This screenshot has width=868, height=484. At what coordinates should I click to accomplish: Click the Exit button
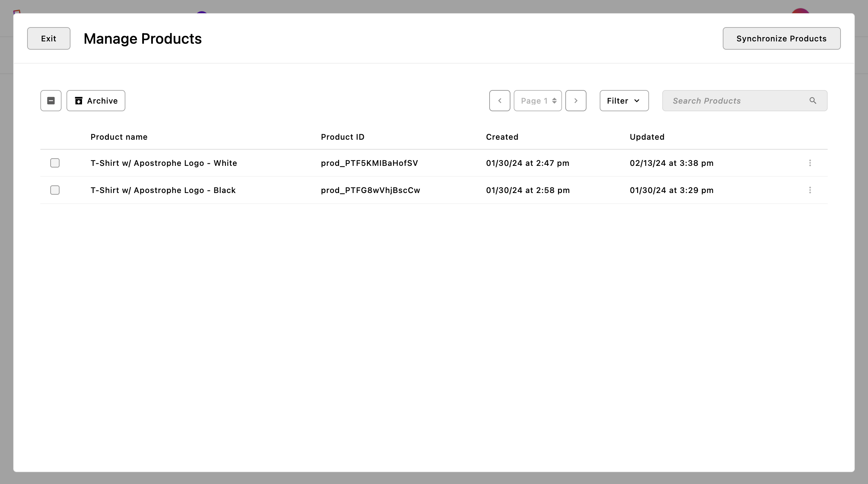[49, 38]
